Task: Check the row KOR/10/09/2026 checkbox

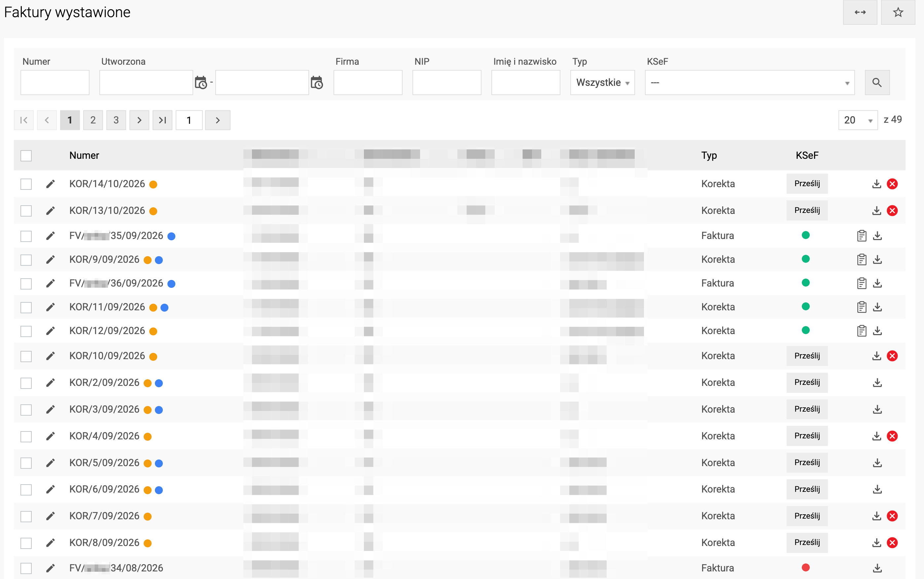Action: point(26,356)
